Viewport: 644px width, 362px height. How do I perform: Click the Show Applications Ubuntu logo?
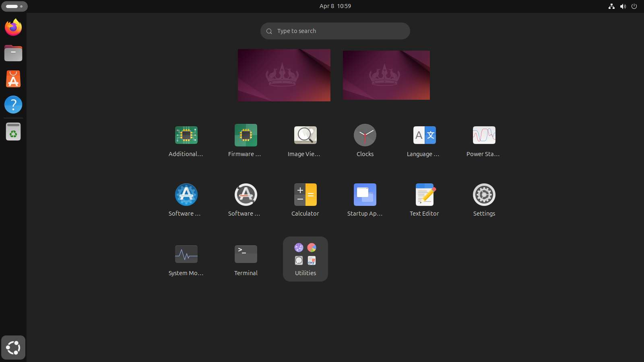[13, 347]
